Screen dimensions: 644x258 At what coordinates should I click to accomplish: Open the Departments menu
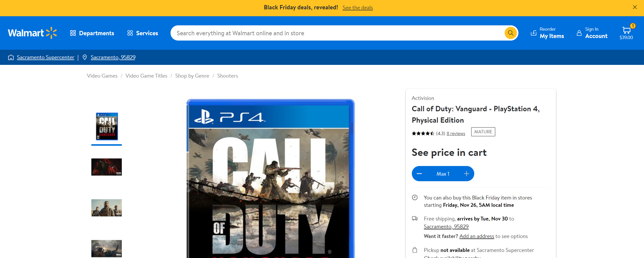coord(92,33)
